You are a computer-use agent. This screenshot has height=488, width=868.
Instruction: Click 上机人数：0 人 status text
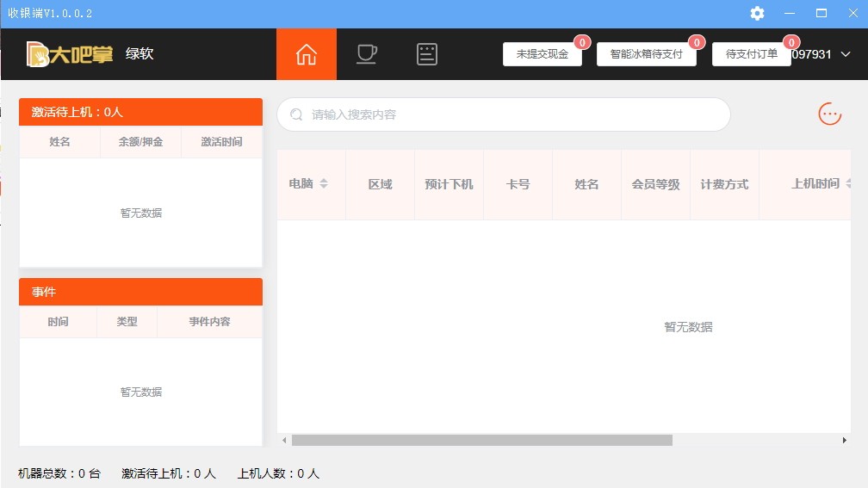click(x=278, y=473)
